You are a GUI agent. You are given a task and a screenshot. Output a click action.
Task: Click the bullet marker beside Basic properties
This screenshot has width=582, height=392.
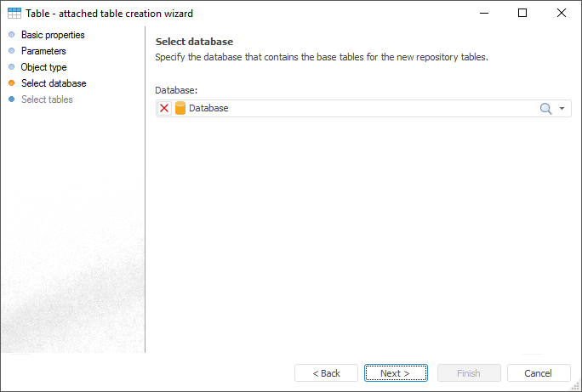(x=11, y=35)
